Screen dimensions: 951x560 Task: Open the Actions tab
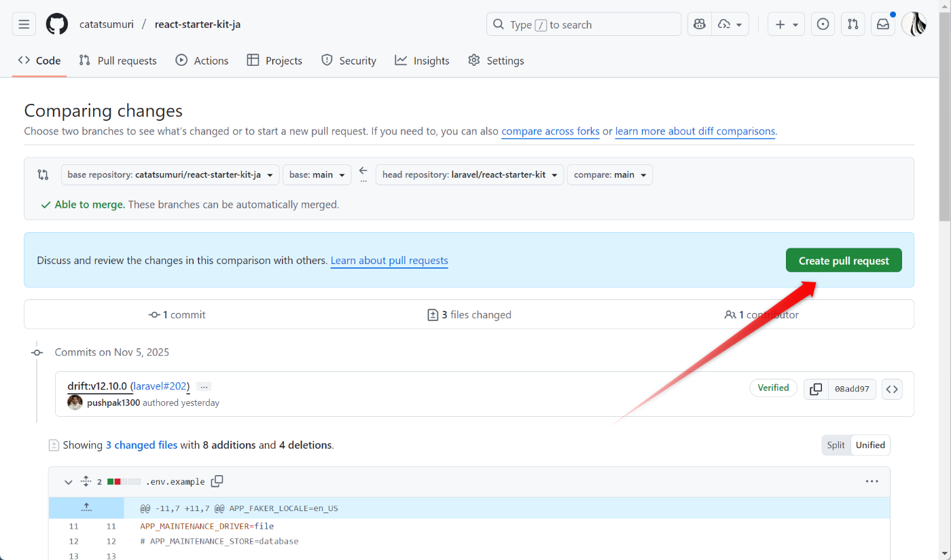point(202,60)
